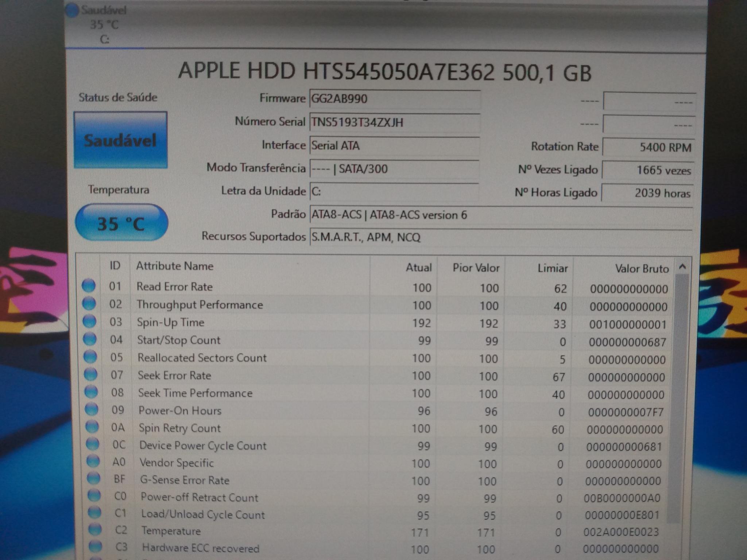The width and height of the screenshot is (747, 560).
Task: Click status icon for Start/Stop Count
Action: 90,339
